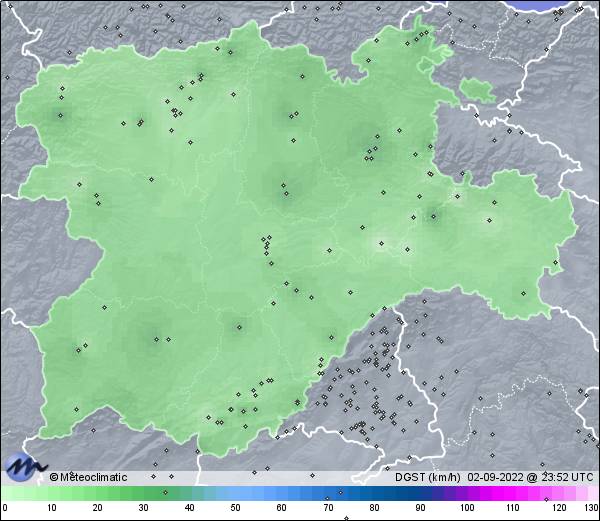Click the 10 value on the scale
This screenshot has width=600, height=521.
52,508
